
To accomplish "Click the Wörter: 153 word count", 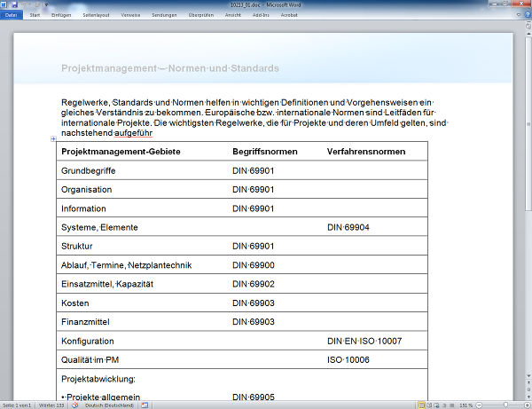I will (x=53, y=405).
